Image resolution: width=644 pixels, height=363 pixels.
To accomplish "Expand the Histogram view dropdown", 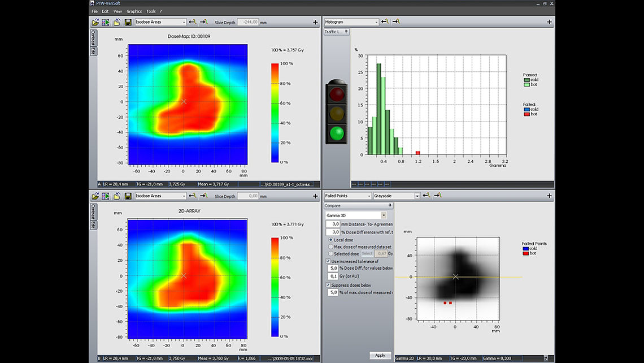I will (376, 22).
